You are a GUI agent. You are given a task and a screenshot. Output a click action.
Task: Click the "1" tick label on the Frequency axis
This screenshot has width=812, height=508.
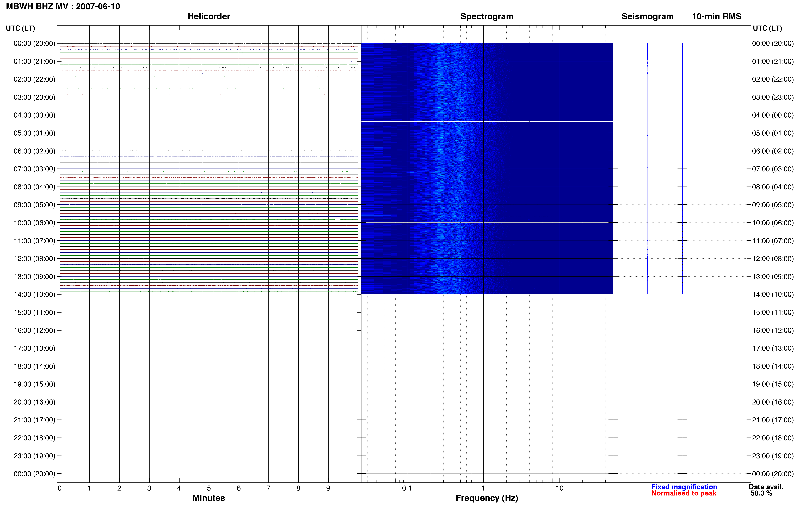click(x=483, y=488)
